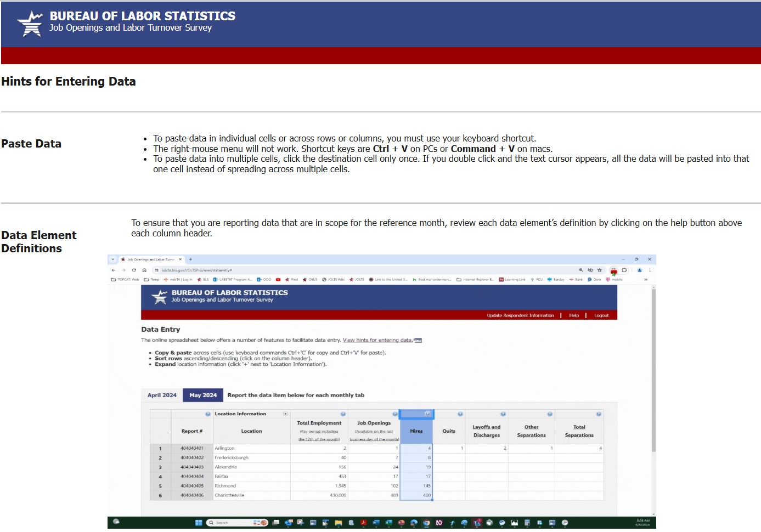The height and width of the screenshot is (532, 761).
Task: Select the Arlington Hires cell
Action: pyautogui.click(x=416, y=449)
